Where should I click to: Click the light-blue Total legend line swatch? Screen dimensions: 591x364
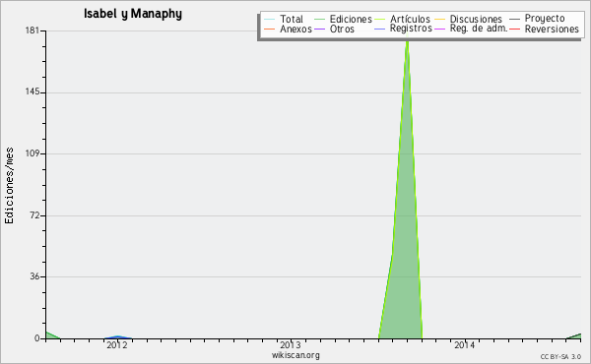tap(270, 19)
